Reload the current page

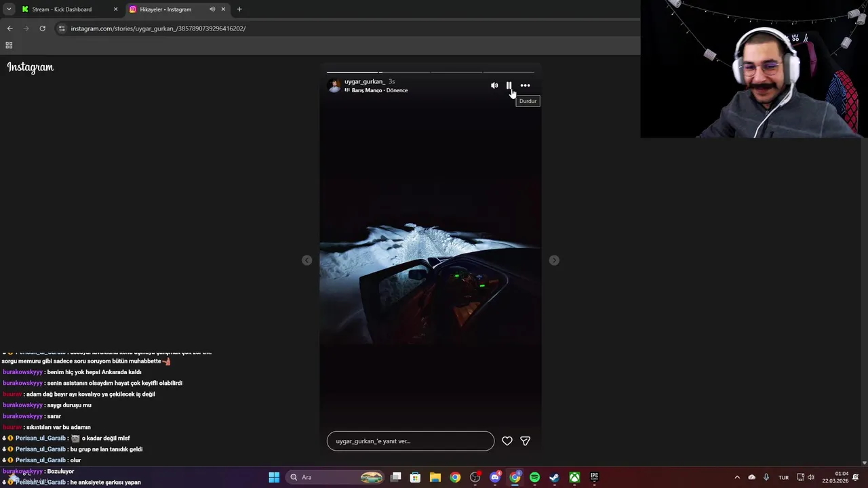(42, 28)
